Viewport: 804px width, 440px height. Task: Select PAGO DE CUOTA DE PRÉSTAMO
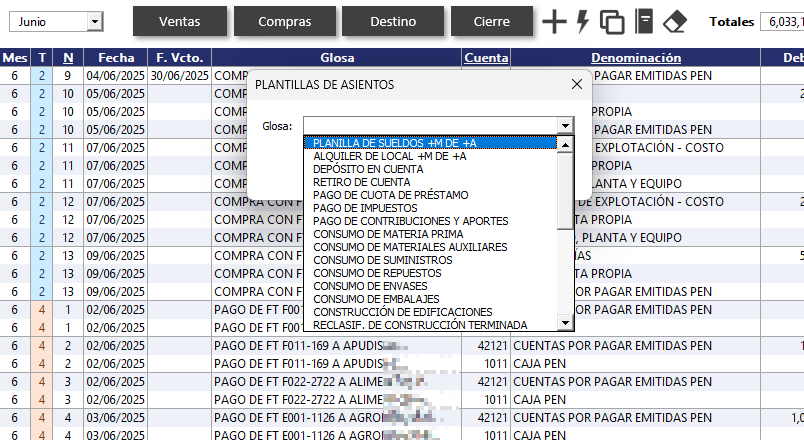pos(430,195)
